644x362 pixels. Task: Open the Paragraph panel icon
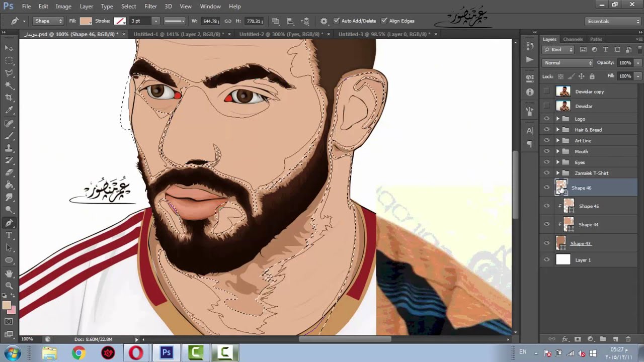[529, 144]
